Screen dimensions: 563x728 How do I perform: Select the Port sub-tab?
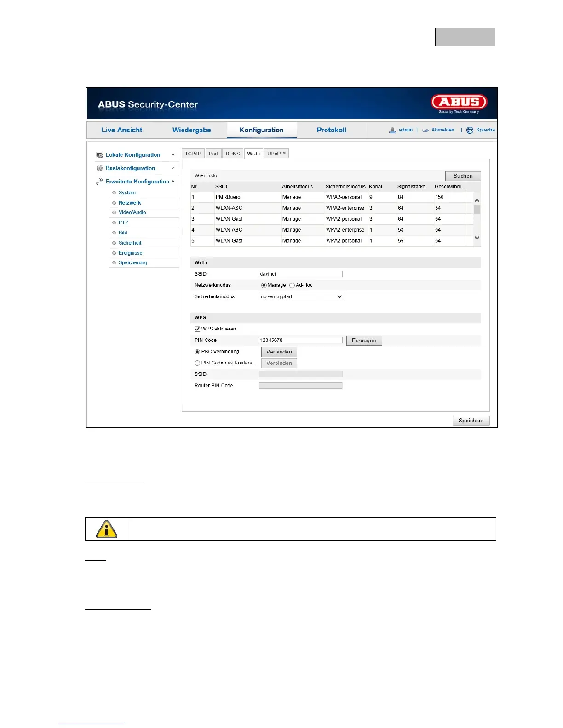(x=213, y=154)
